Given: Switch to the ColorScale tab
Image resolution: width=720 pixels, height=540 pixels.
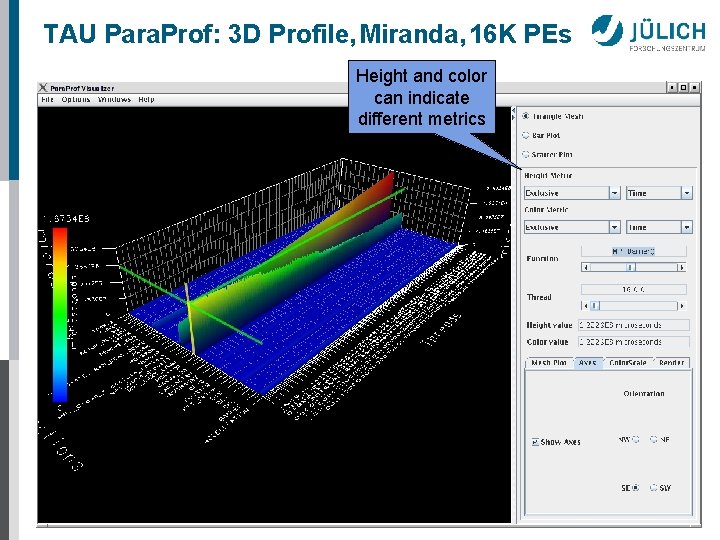Looking at the screenshot, I should point(628,363).
